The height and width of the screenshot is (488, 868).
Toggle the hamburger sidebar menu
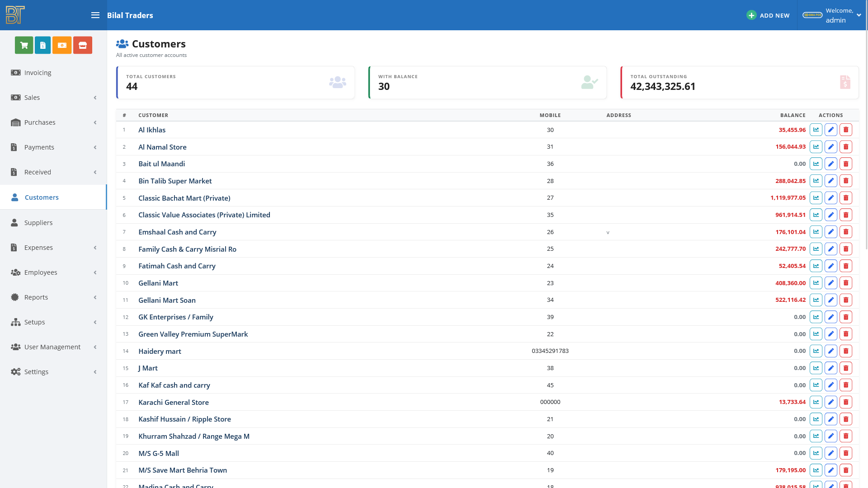(95, 15)
